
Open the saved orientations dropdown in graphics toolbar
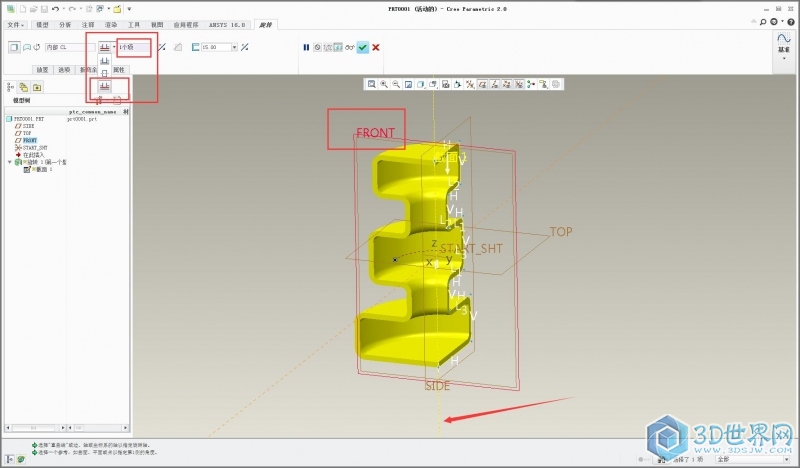[x=434, y=84]
